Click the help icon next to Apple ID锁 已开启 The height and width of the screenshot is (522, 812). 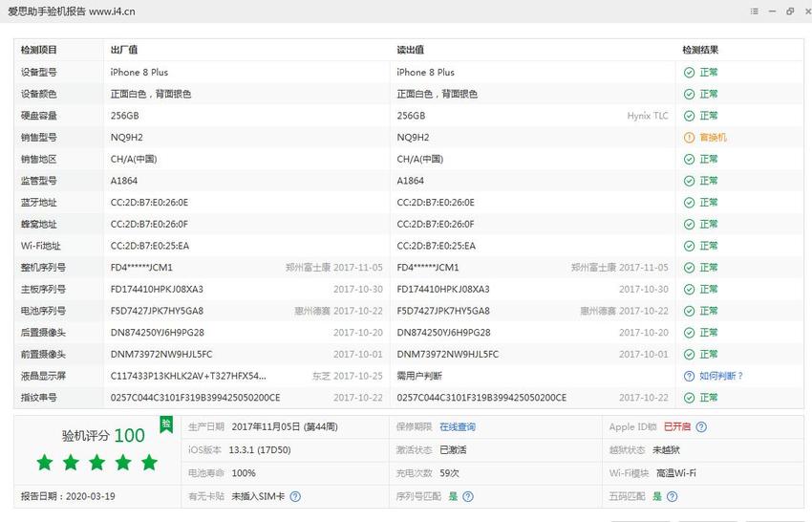tap(701, 427)
